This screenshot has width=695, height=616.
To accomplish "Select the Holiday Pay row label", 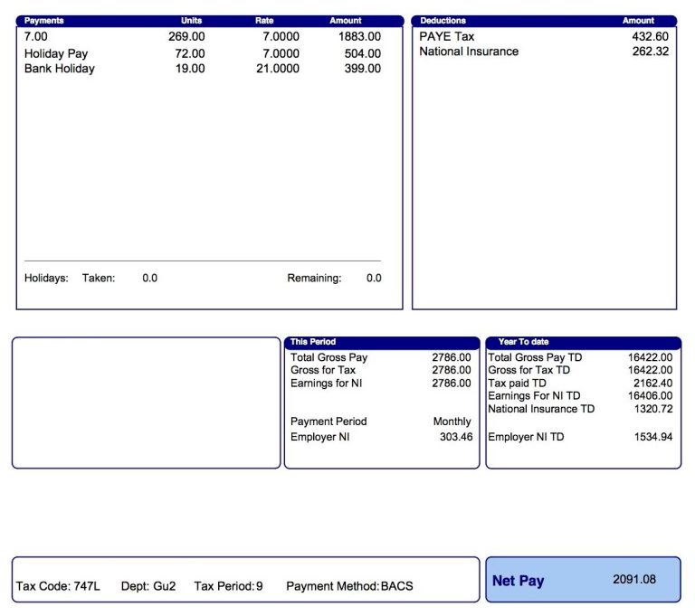I will pyautogui.click(x=56, y=53).
